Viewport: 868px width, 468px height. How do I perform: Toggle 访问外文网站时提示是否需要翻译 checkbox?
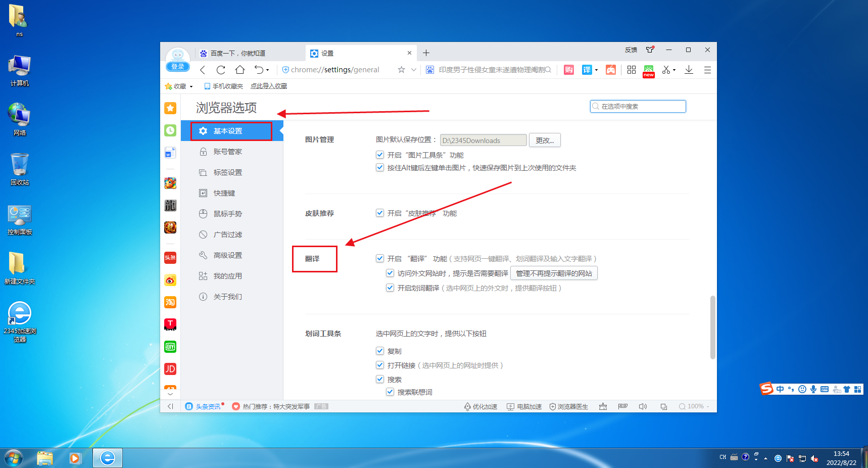tap(390, 273)
